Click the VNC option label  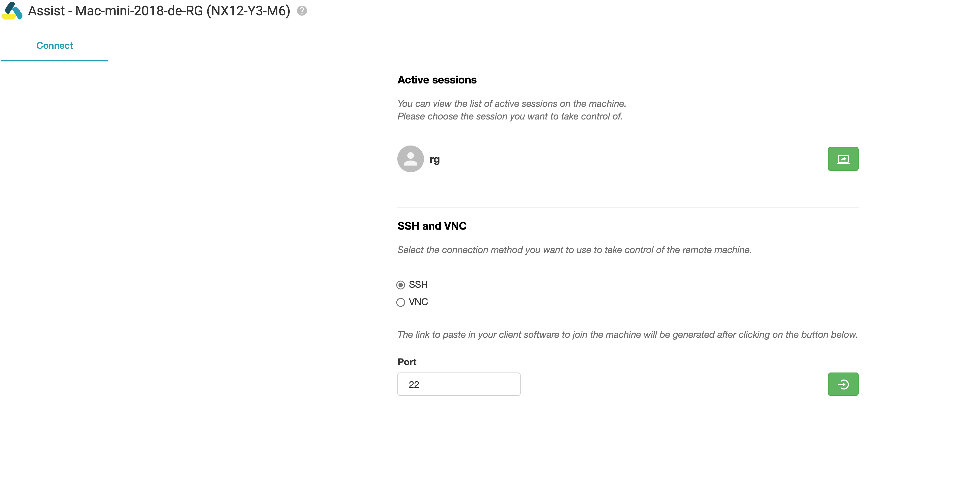point(418,302)
